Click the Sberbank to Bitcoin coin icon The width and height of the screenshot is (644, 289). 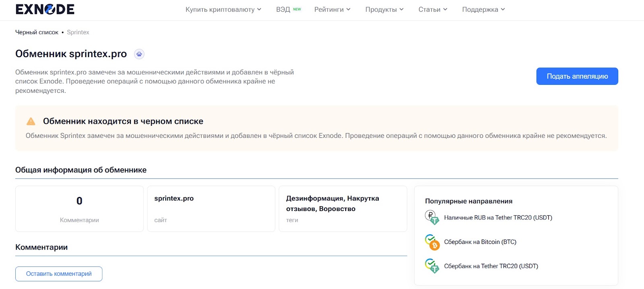[x=432, y=242]
